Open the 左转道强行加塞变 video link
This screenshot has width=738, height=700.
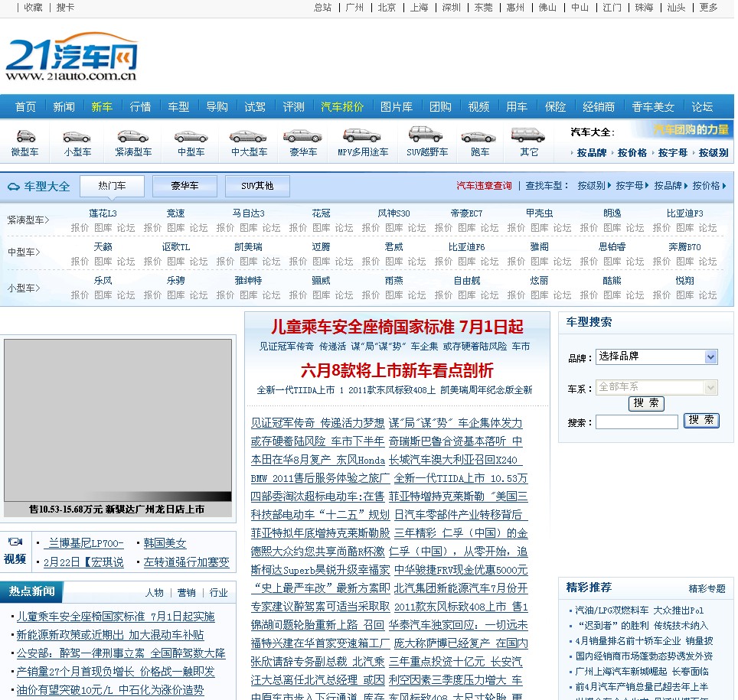pos(186,562)
